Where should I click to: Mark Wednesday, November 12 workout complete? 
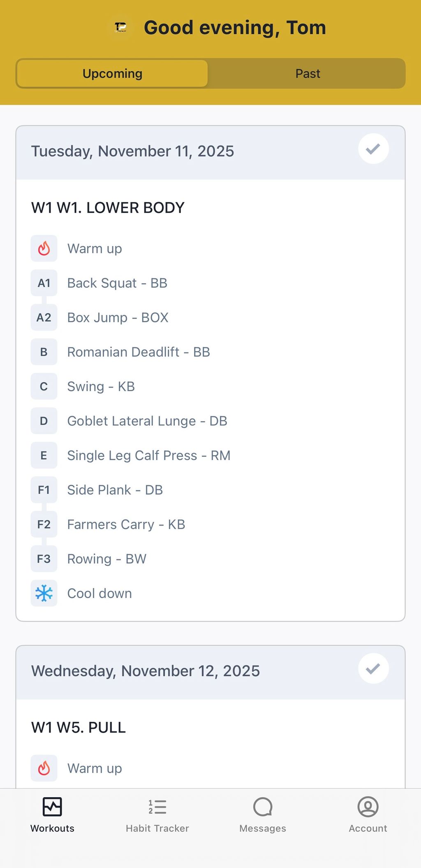coord(373,669)
